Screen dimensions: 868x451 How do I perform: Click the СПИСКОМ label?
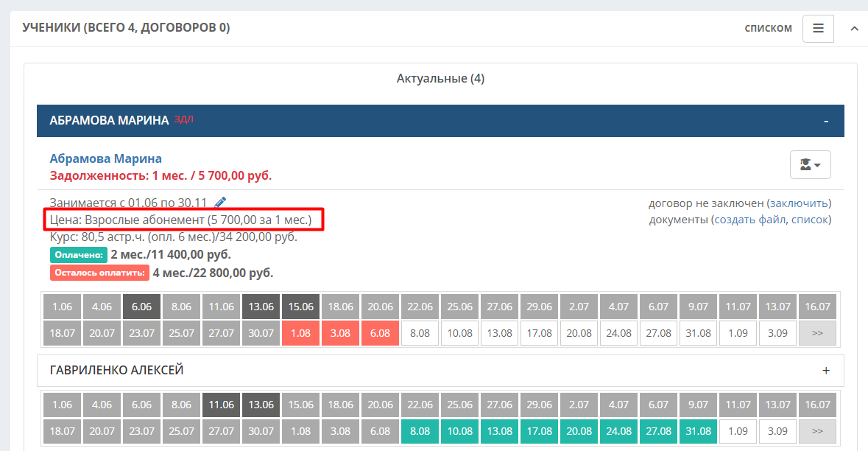coord(769,28)
